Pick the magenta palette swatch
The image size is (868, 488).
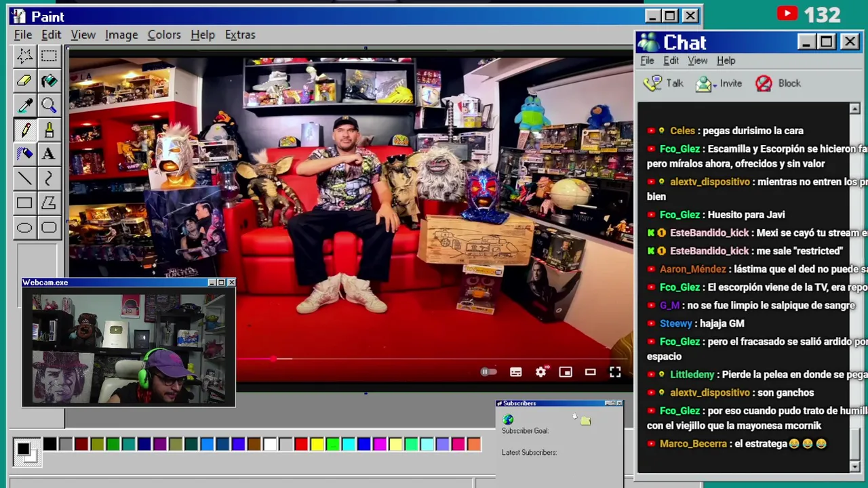[380, 445]
